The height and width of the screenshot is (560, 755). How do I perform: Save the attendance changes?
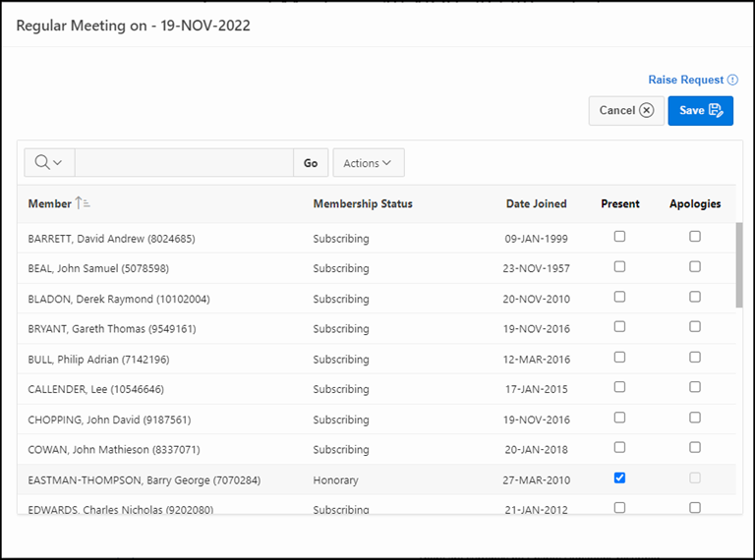tap(700, 110)
